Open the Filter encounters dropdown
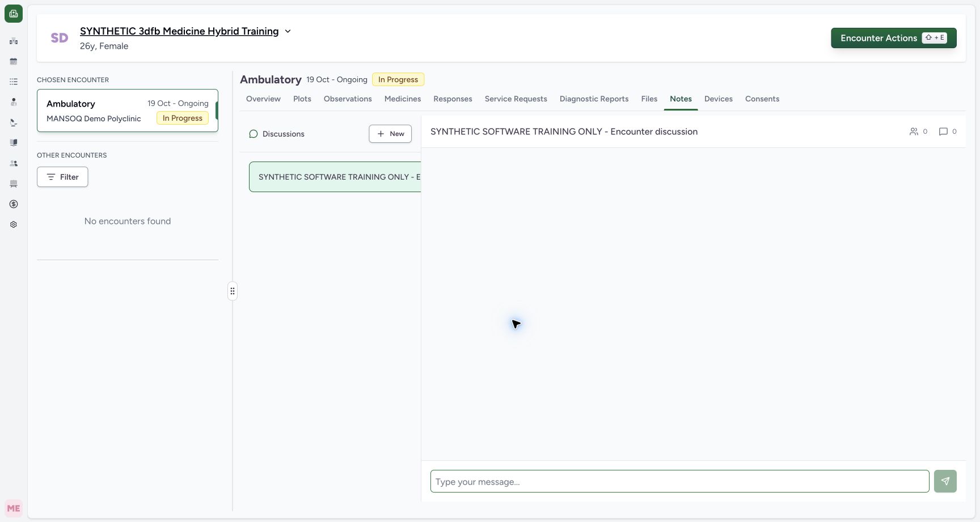Image resolution: width=980 pixels, height=522 pixels. click(x=62, y=177)
